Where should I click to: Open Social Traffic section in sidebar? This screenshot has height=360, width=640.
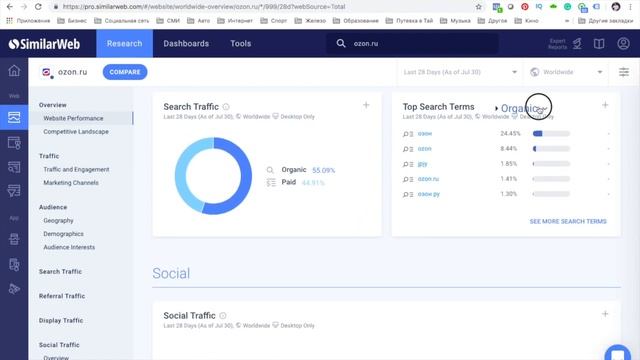[59, 345]
